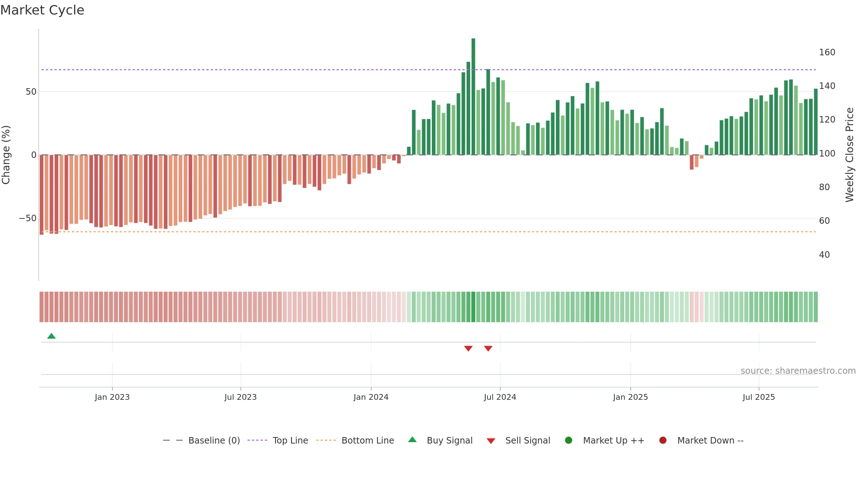Click the Weekly Close Price axis title
The image size is (868, 488).
point(850,155)
